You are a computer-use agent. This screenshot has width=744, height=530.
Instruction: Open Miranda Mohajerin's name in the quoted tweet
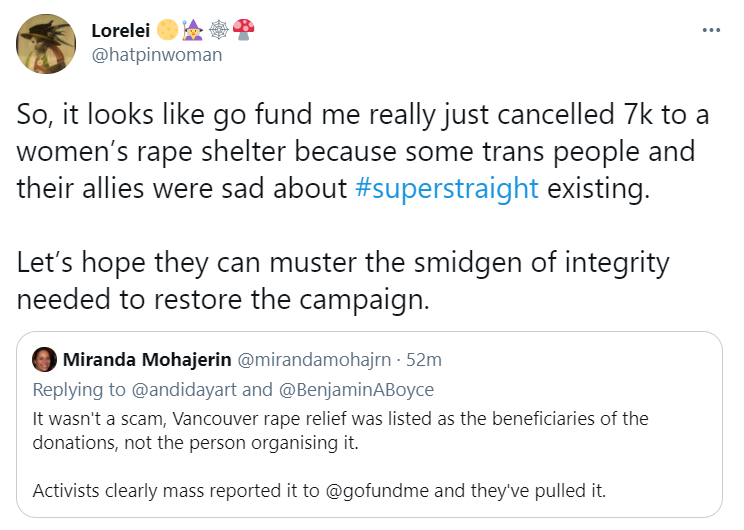tap(147, 360)
